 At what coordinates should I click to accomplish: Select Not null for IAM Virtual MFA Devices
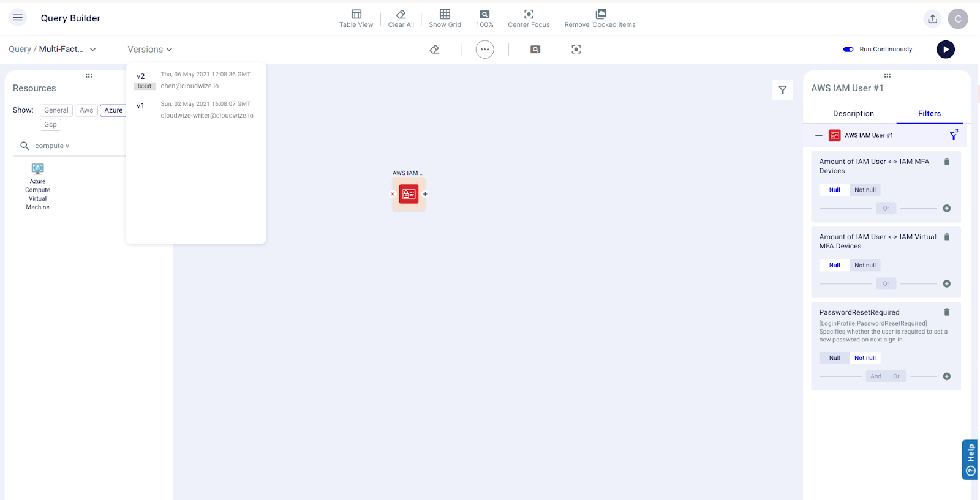[865, 265]
